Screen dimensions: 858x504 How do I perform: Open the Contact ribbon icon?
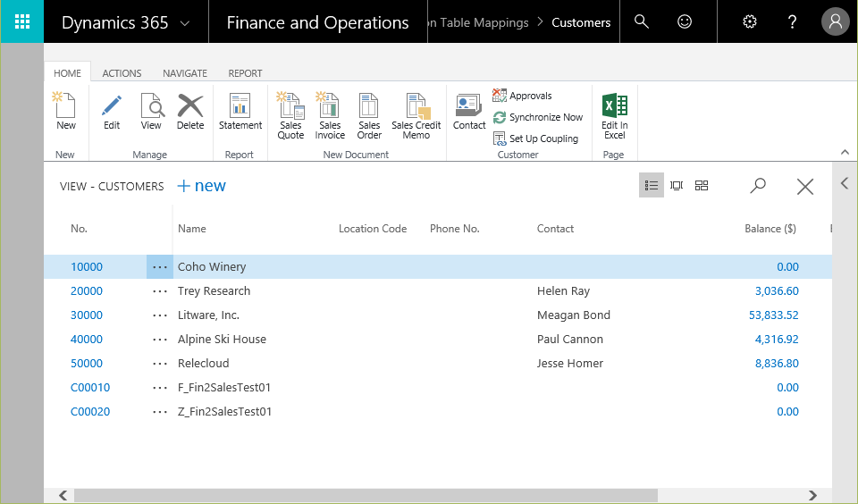pyautogui.click(x=469, y=111)
